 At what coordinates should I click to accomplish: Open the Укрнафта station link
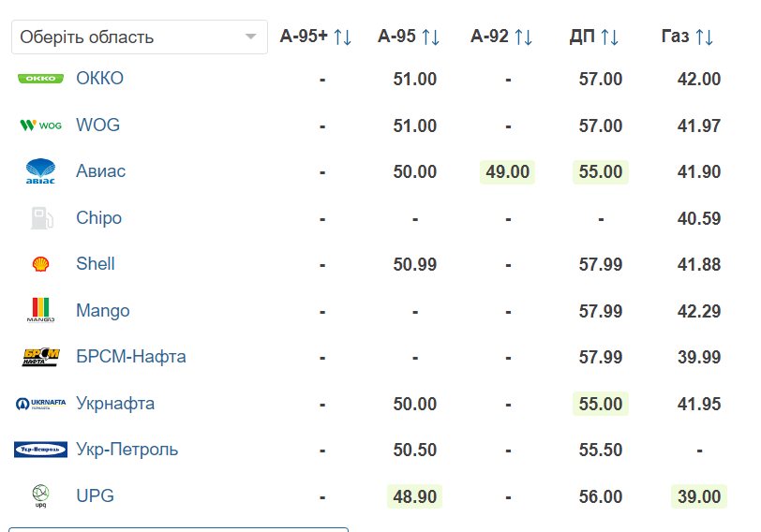pos(115,404)
